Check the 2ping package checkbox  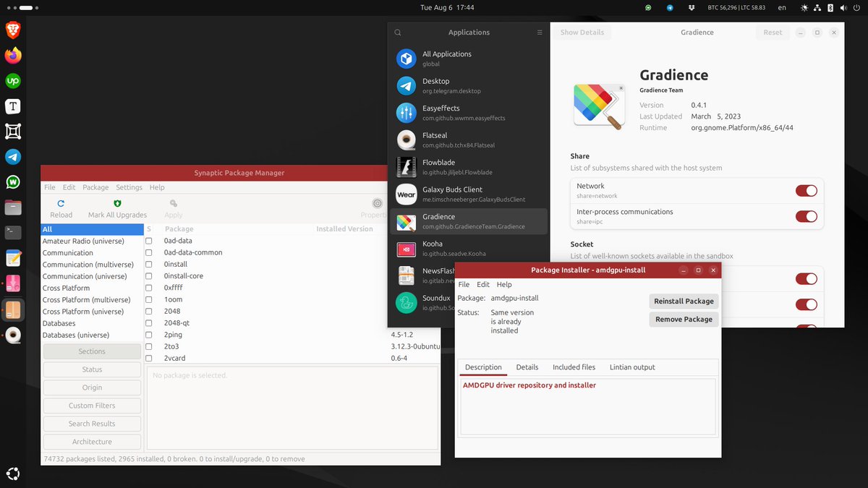(x=149, y=335)
